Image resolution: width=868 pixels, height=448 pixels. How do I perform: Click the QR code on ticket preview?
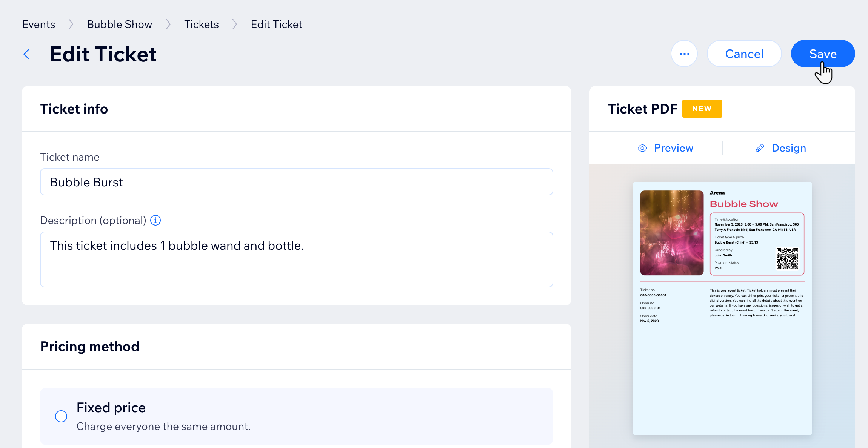pos(787,258)
